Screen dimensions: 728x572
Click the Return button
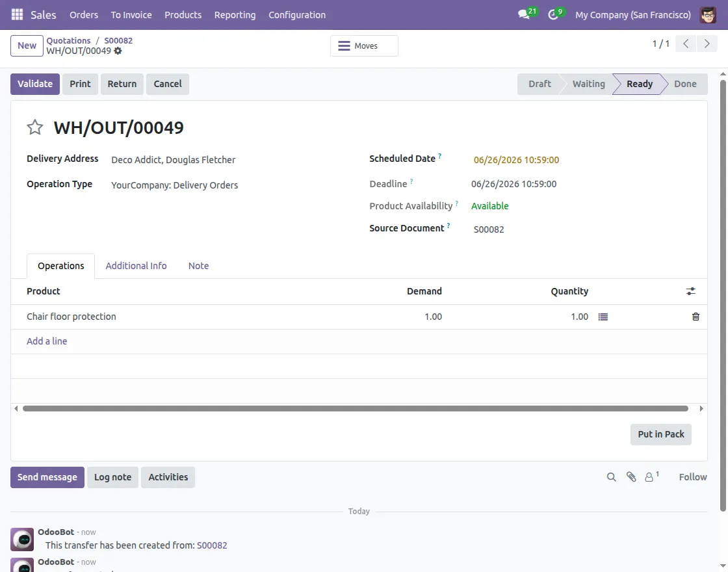122,84
